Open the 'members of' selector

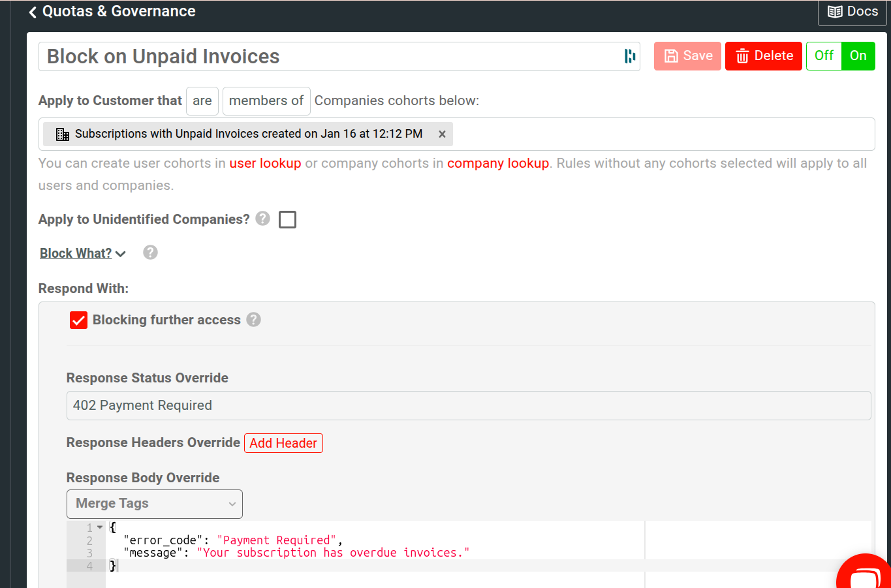click(x=266, y=101)
